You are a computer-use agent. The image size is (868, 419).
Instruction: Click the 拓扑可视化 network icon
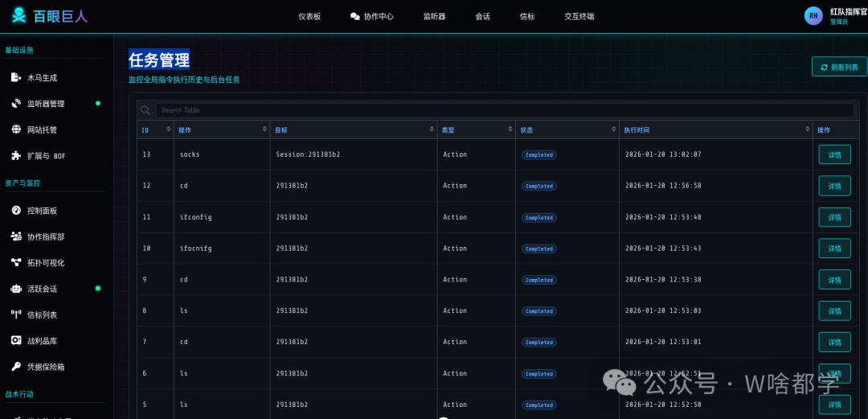(16, 263)
